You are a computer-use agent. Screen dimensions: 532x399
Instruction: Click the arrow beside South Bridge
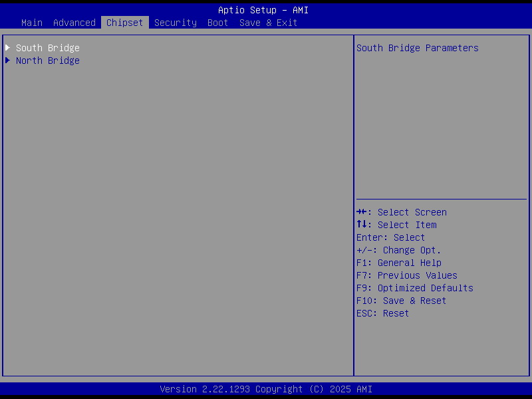point(8,47)
